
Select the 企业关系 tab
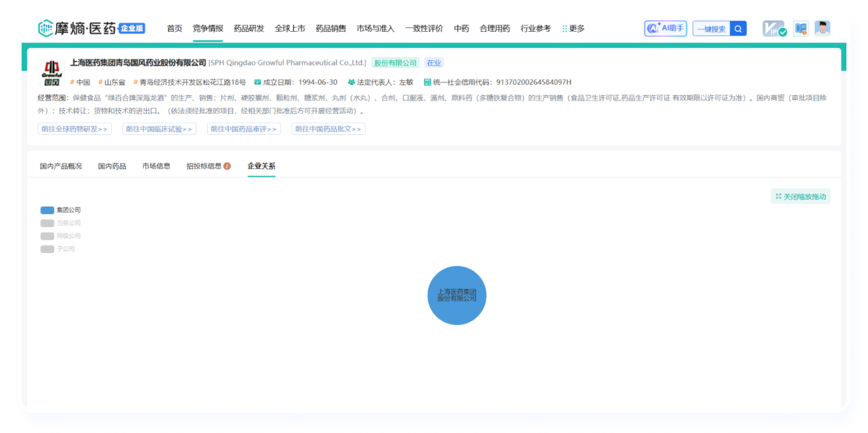(262, 166)
